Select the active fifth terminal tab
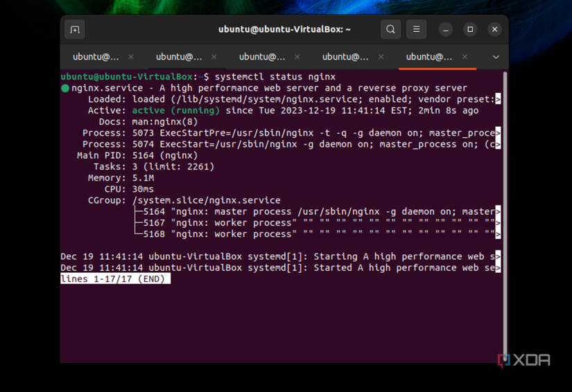 429,57
